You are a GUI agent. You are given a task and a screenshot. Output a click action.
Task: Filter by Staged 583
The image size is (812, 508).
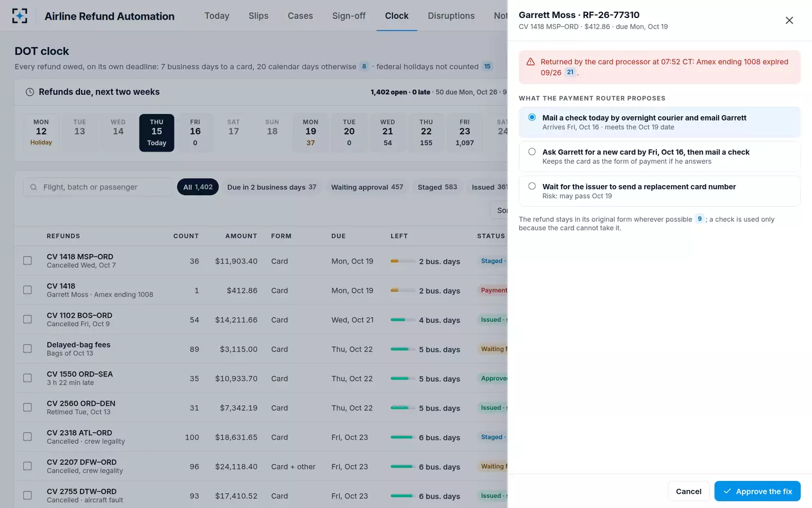point(438,187)
